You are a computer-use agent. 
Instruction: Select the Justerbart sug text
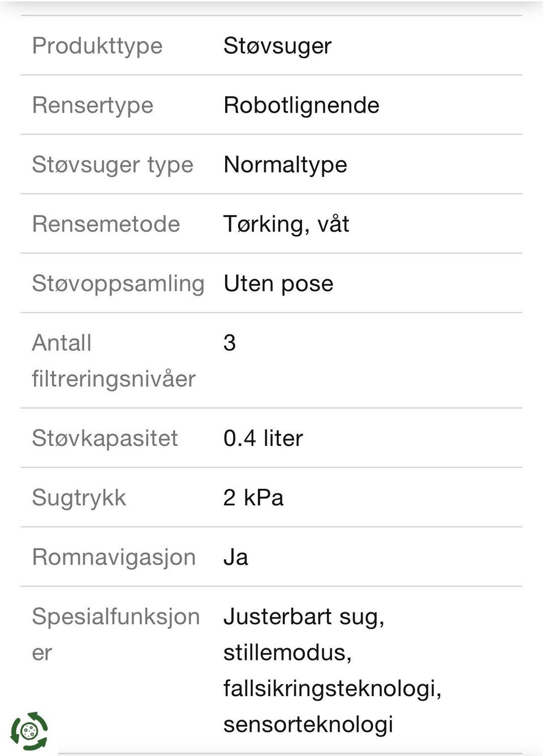tap(304, 617)
